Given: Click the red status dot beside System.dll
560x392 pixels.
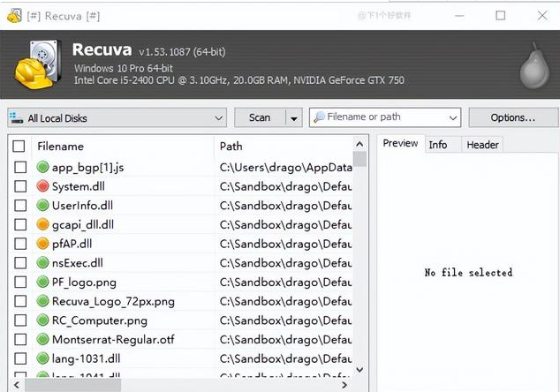Looking at the screenshot, I should 42,186.
